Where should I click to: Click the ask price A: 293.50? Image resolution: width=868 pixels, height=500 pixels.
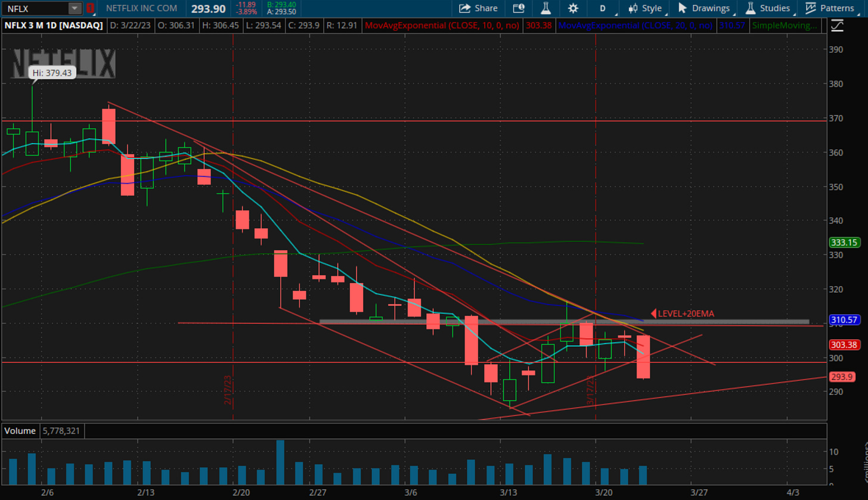[x=283, y=12]
